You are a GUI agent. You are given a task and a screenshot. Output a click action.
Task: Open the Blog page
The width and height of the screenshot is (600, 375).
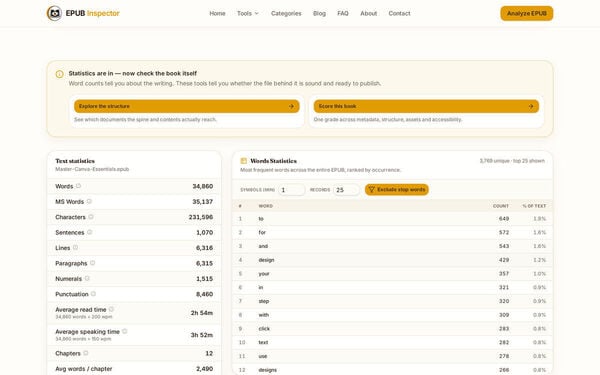(x=320, y=13)
